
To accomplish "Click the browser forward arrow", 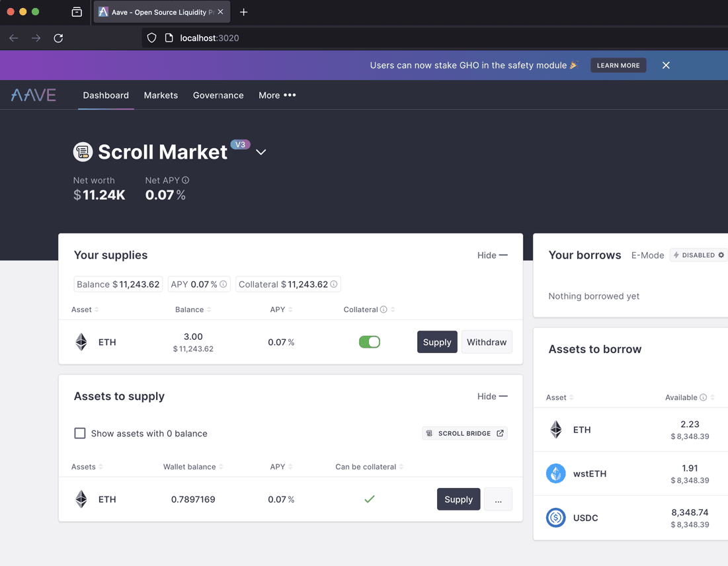I will [x=36, y=38].
